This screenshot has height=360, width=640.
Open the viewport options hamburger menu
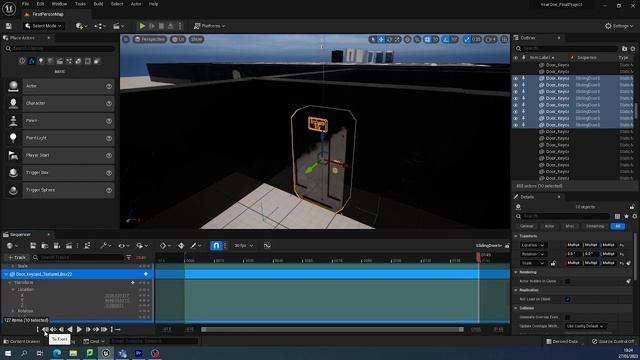[126, 39]
